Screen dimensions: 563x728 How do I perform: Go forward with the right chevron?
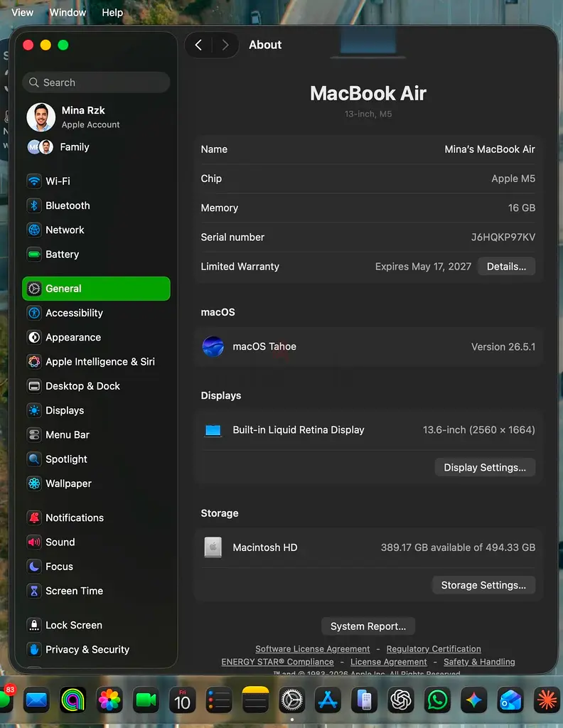[x=225, y=45]
